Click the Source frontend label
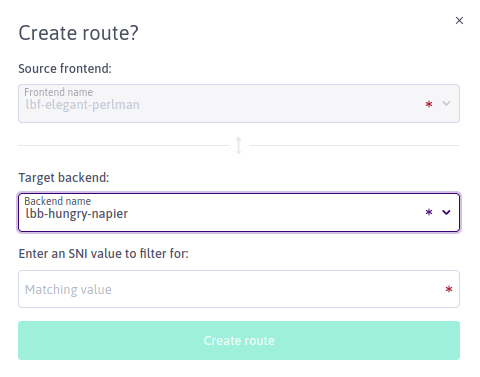Screen dimensions: 480x377 pos(65,69)
